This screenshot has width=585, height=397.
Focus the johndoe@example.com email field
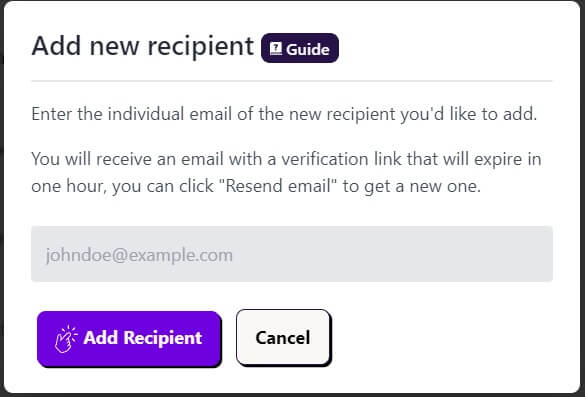tap(292, 254)
